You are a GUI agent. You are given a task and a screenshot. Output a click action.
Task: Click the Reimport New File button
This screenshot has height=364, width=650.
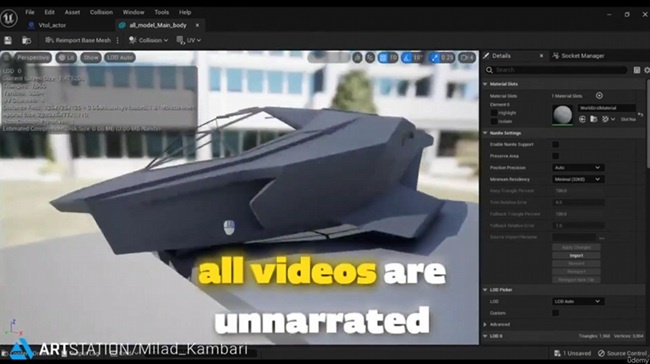pos(576,280)
